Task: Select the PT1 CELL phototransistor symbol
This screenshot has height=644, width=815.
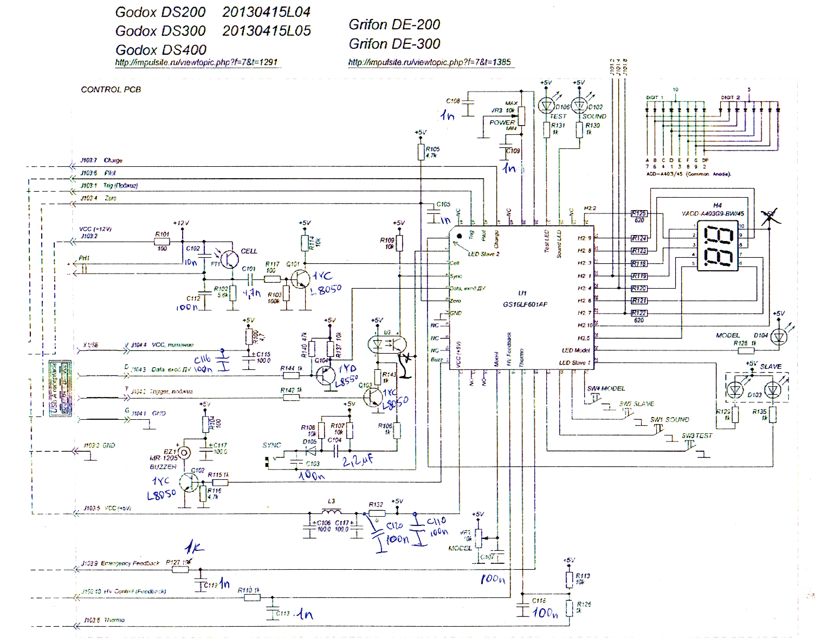Action: click(x=229, y=260)
